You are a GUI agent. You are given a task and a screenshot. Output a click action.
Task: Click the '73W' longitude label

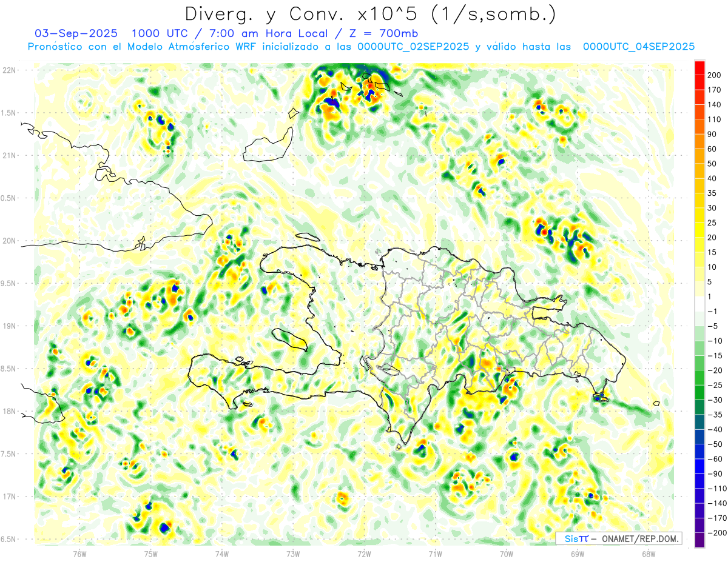[293, 554]
